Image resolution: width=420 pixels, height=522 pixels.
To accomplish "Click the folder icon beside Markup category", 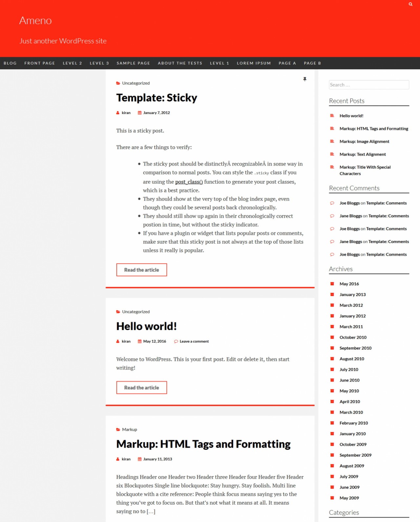I will pyautogui.click(x=118, y=430).
